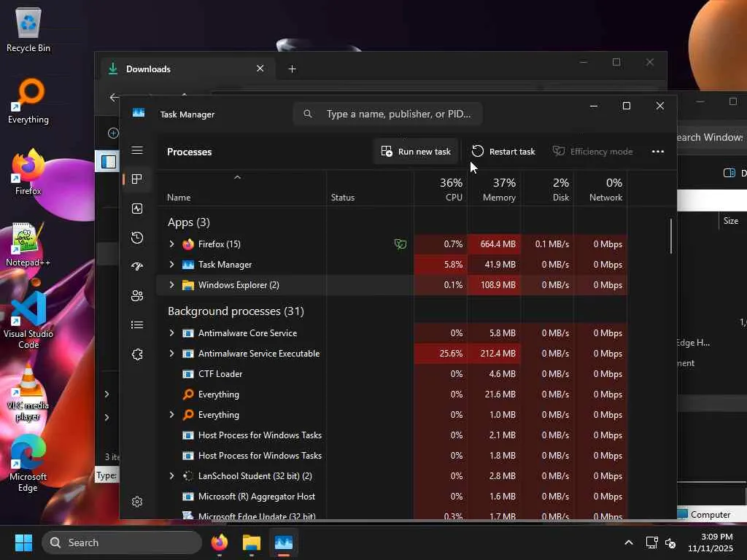The width and height of the screenshot is (747, 560).
Task: Open Task Manager hamburger navigation menu
Action: point(137,150)
